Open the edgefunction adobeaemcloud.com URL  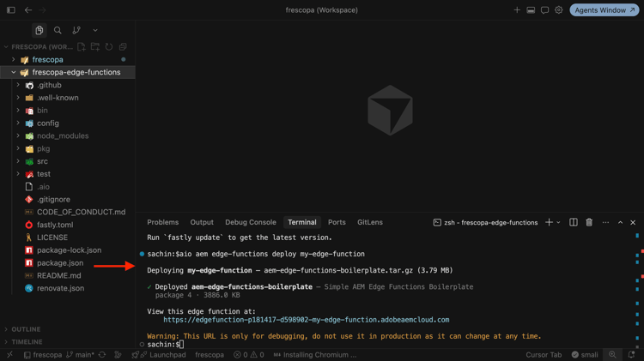tap(307, 320)
